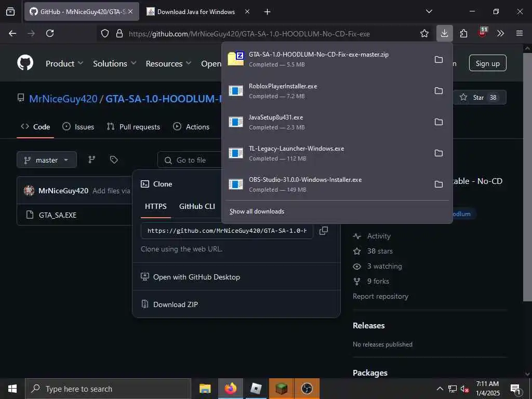Click the padlock site information icon

tap(119, 33)
